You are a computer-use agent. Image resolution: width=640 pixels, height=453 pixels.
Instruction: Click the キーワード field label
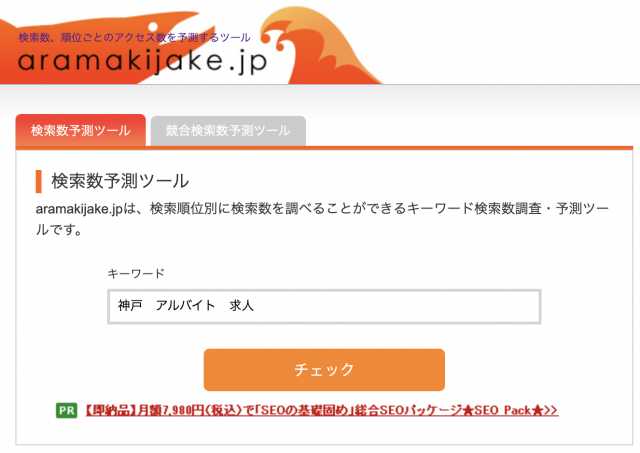tap(136, 273)
